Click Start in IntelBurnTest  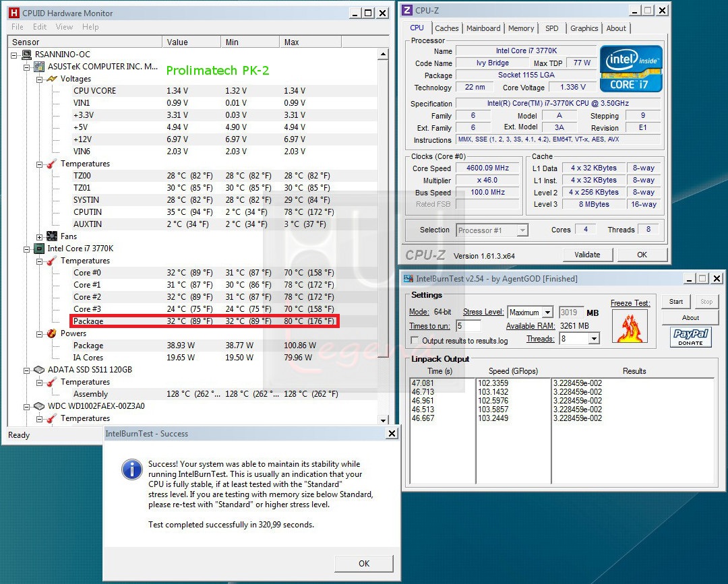pyautogui.click(x=676, y=302)
